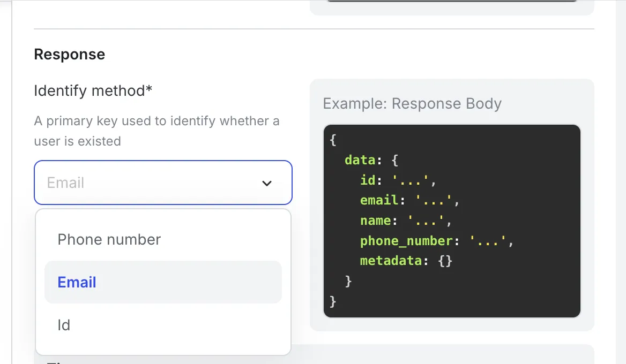Click the metadata key in code block
The width and height of the screenshot is (626, 364).
[x=391, y=261]
